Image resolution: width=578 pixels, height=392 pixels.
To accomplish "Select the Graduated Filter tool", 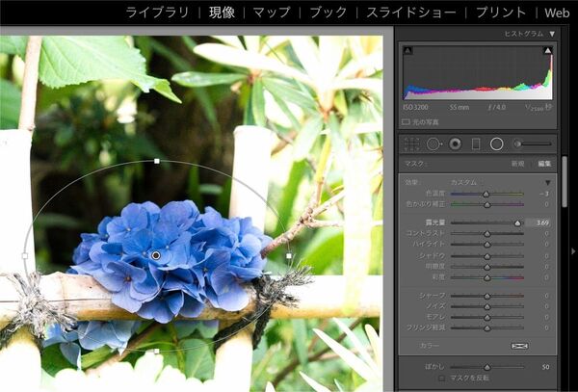I will point(476,144).
